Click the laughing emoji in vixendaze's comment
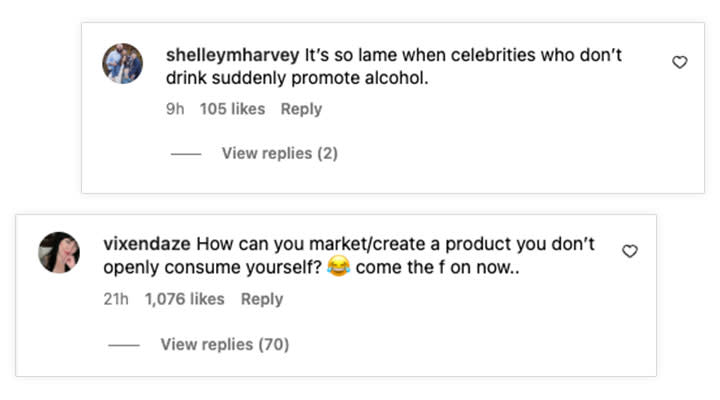 pyautogui.click(x=338, y=268)
